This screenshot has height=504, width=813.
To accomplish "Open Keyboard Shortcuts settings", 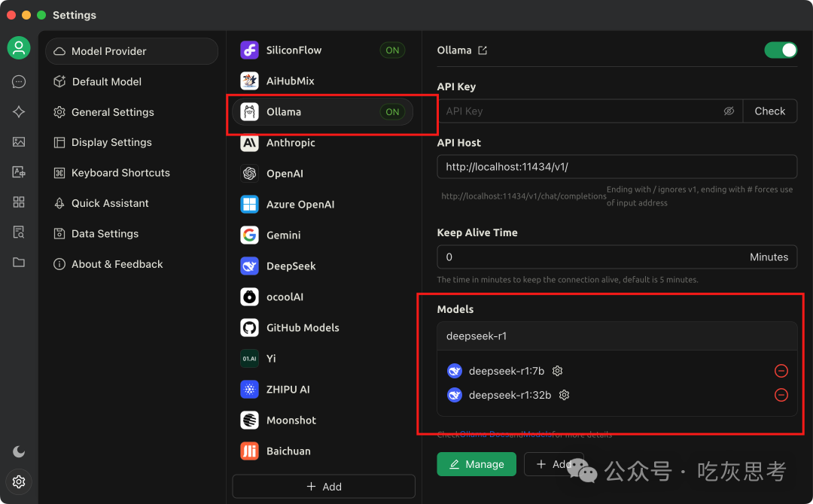I will (x=132, y=173).
